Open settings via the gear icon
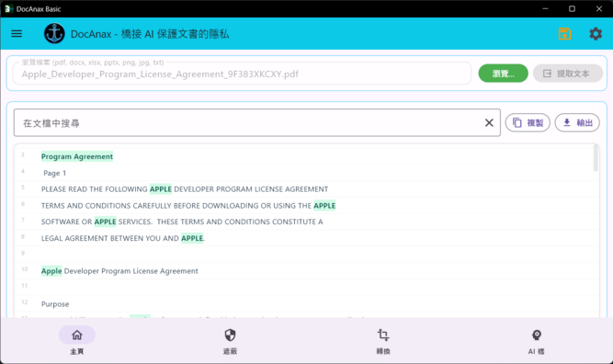Image resolution: width=613 pixels, height=364 pixels. 596,34
